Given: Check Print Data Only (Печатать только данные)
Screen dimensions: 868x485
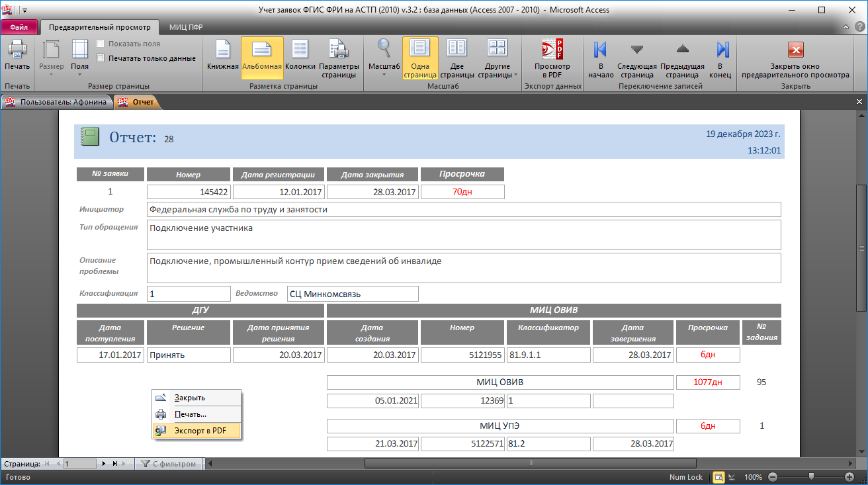Looking at the screenshot, I should tap(101, 58).
